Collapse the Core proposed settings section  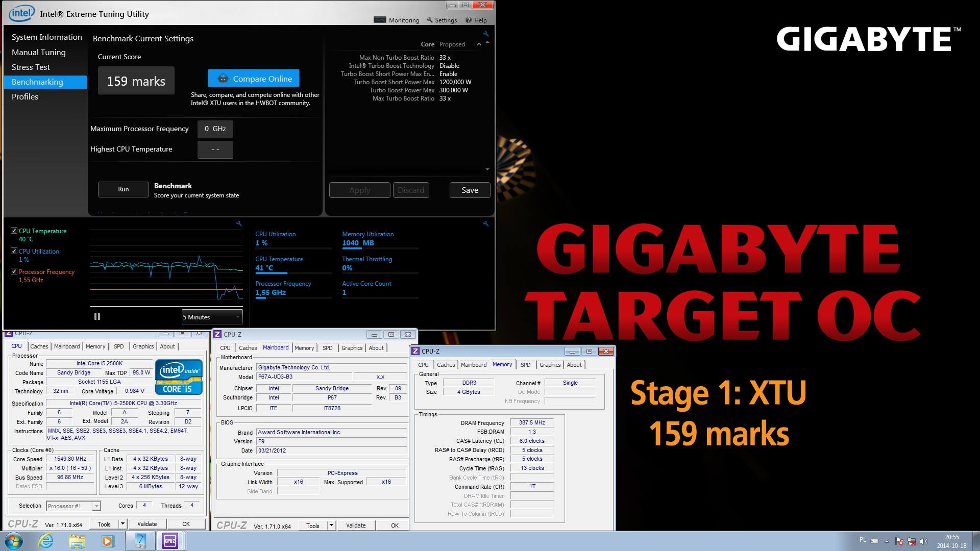(x=479, y=44)
